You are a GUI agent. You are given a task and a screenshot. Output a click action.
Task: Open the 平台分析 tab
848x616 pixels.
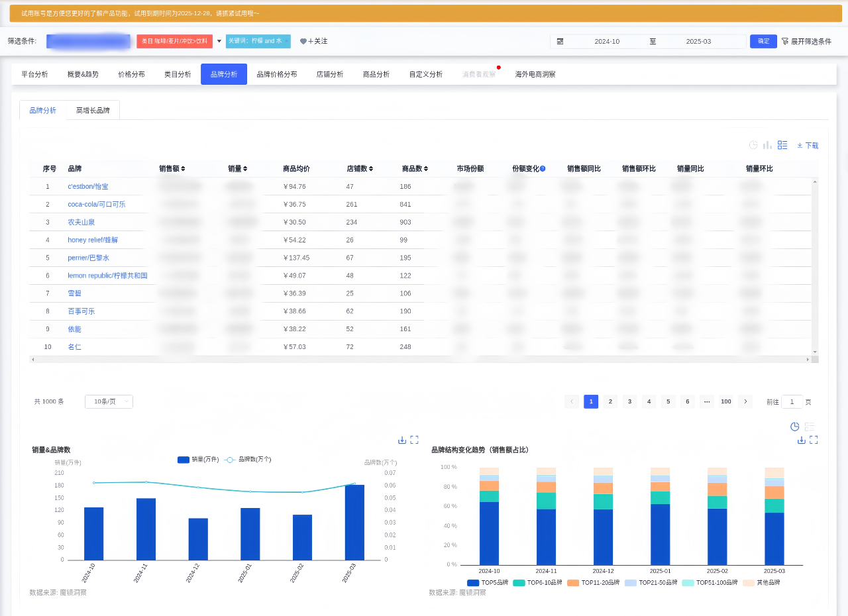click(34, 74)
